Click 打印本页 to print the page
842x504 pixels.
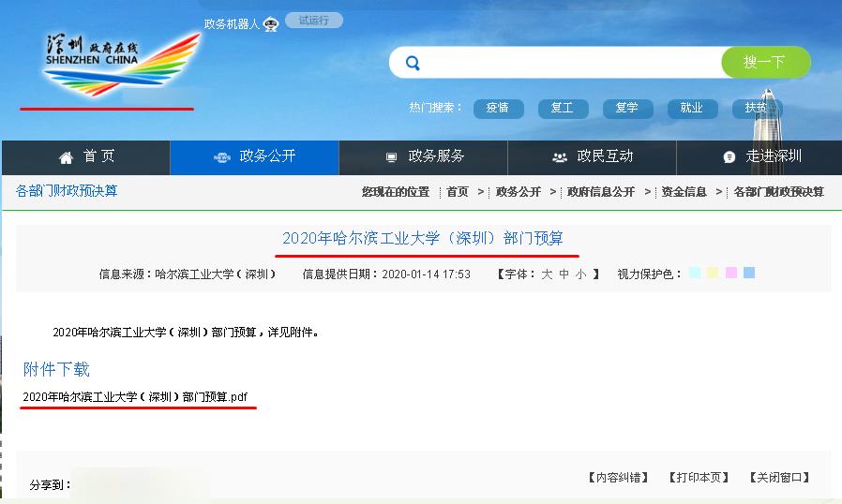[699, 477]
